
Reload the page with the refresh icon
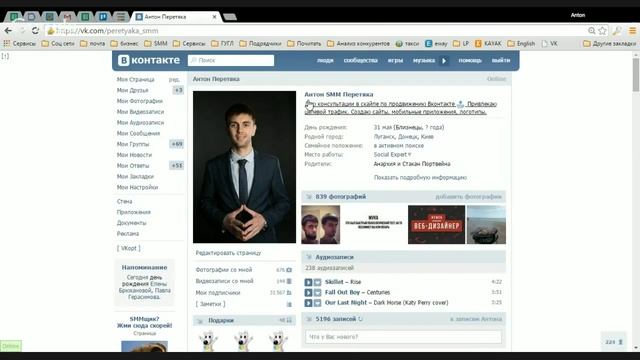pyautogui.click(x=35, y=31)
